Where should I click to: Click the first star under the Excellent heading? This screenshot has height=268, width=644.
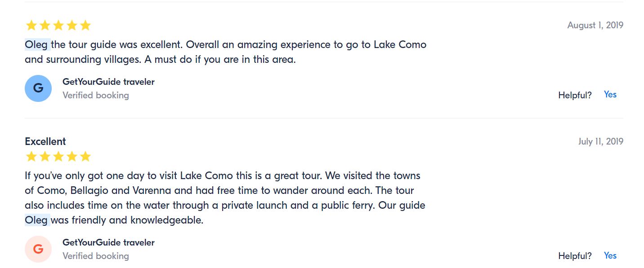31,157
